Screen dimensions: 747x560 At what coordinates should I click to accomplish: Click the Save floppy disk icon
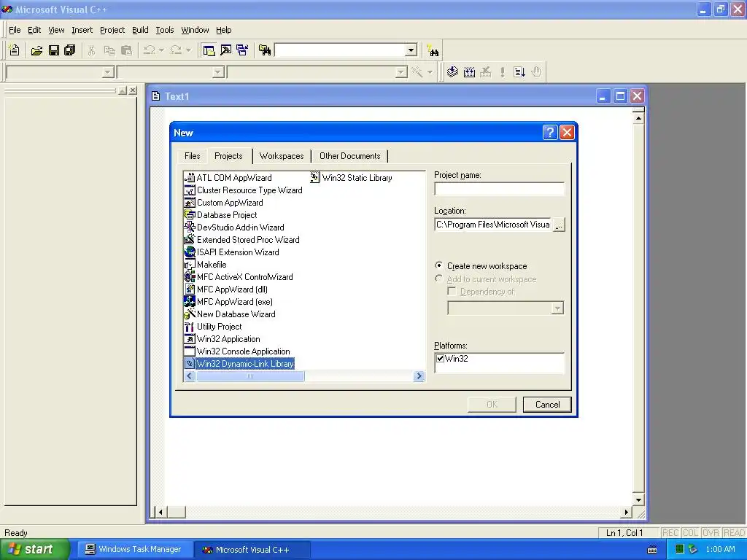click(54, 50)
